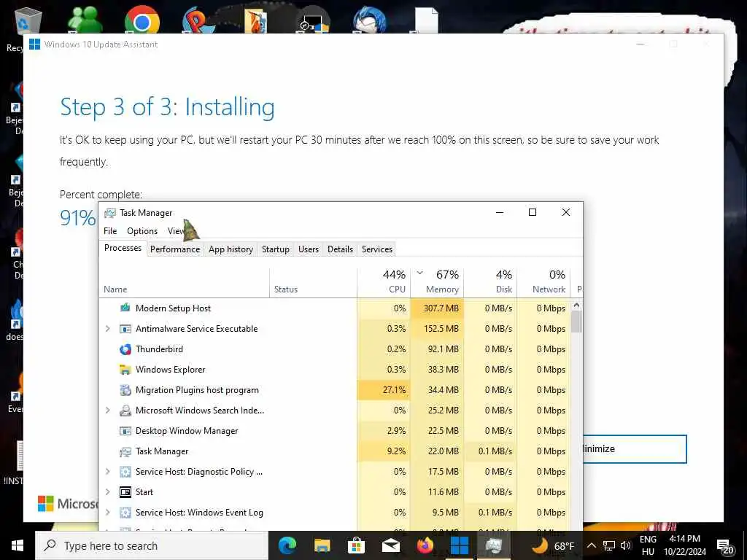Select the Desktop Window Manager process icon

(x=125, y=431)
